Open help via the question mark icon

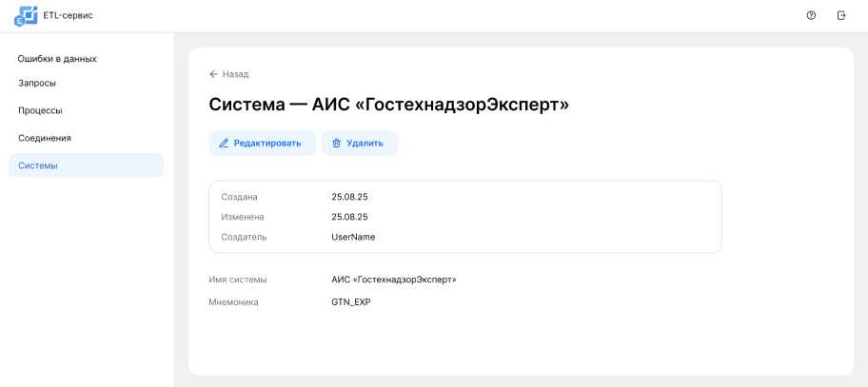pos(811,15)
